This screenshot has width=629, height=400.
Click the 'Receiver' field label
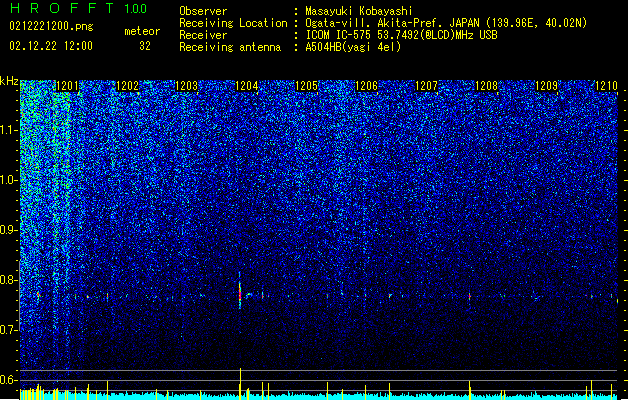203,35
